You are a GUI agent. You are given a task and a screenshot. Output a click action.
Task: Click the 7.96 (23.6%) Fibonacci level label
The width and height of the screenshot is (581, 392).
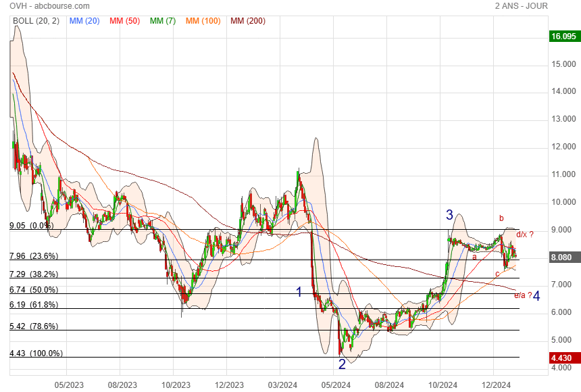point(34,256)
